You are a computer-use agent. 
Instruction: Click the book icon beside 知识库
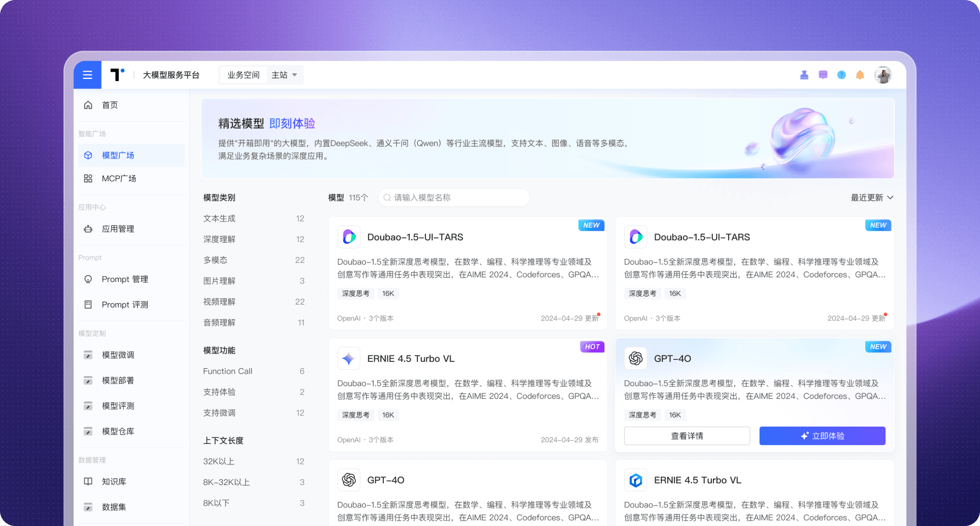point(88,481)
